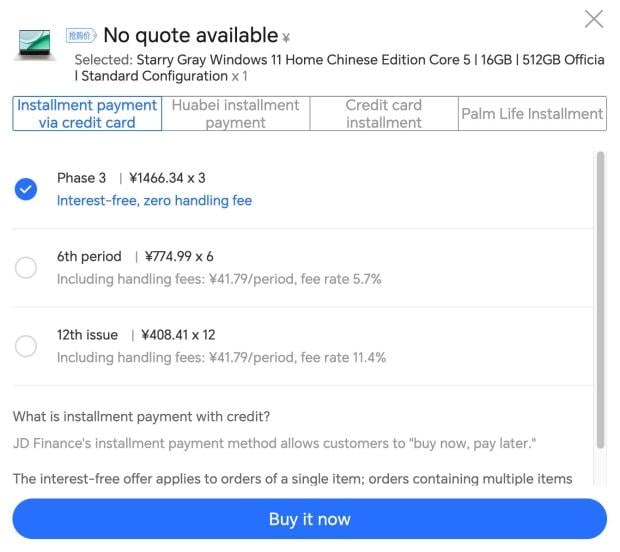Image resolution: width=620 pixels, height=552 pixels.
Task: Click the laptop product thumbnail image
Action: click(35, 44)
